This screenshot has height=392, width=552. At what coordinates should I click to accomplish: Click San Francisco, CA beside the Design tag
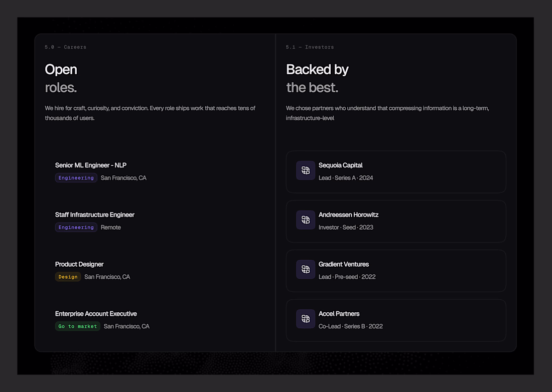pos(107,277)
